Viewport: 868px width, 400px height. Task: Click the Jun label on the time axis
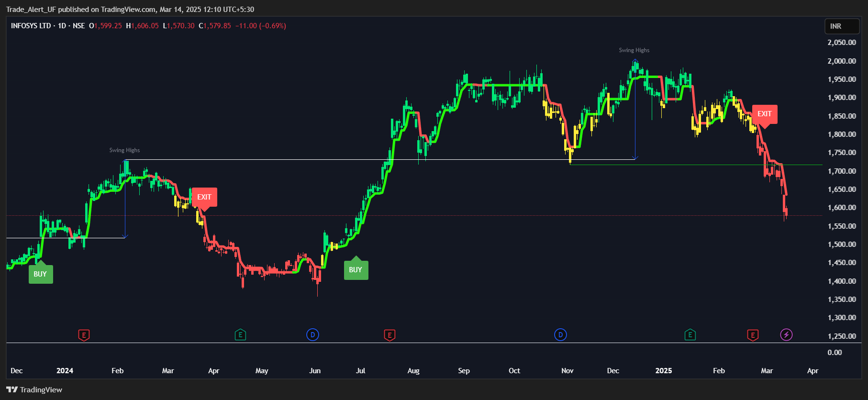coord(315,371)
